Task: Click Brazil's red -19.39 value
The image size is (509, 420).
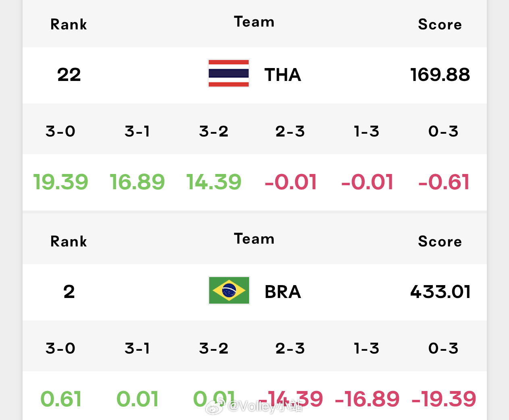Action: [x=444, y=399]
